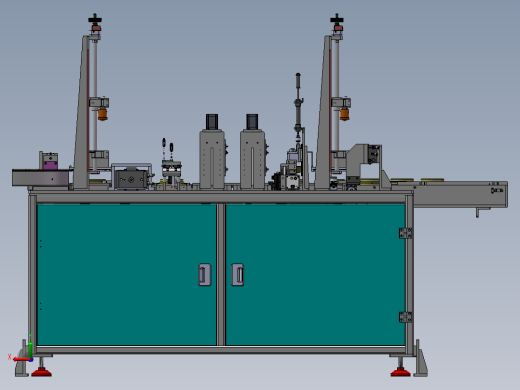Viewport: 520px width, 390px height.
Task: Select the left teal cabinet door panel
Action: [127, 275]
